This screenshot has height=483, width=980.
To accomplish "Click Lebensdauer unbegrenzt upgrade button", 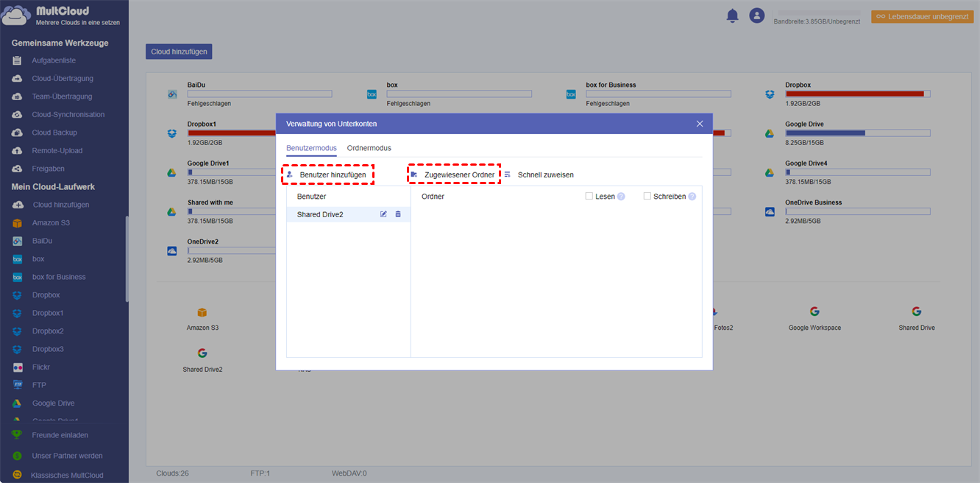I will point(923,16).
